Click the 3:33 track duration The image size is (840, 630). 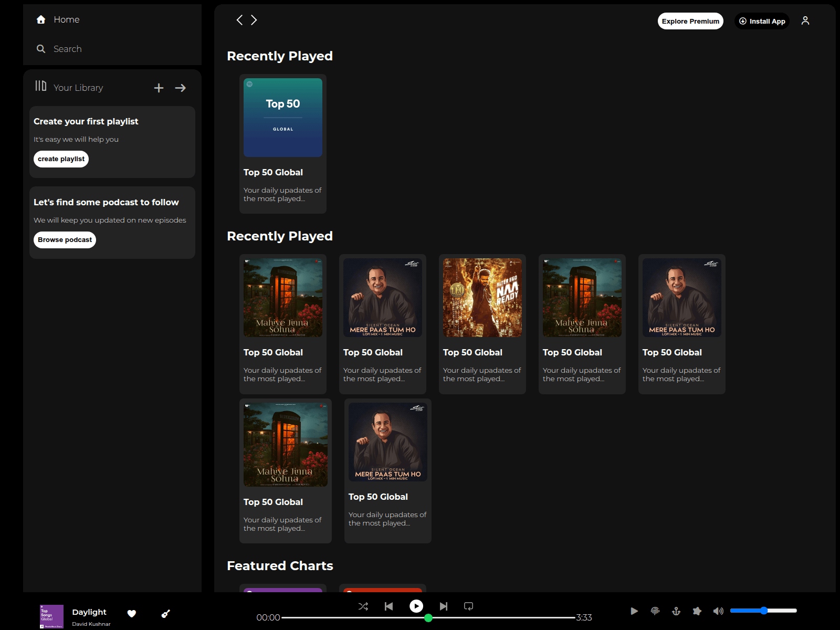584,617
